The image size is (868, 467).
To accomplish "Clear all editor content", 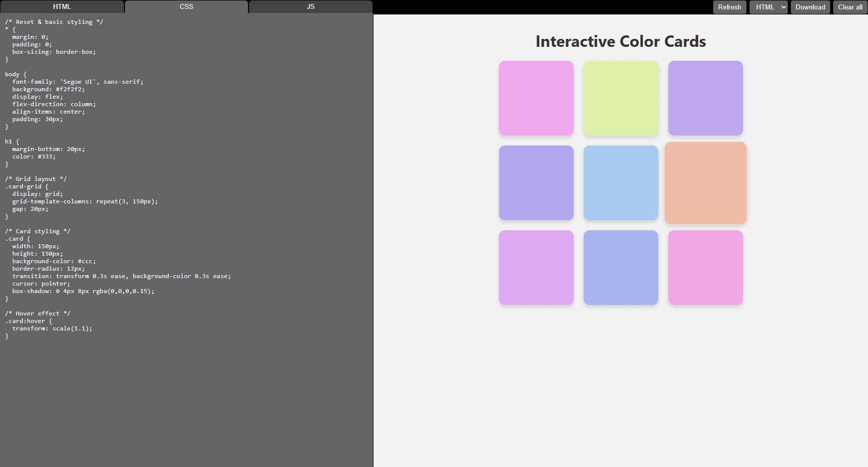I will click(849, 7).
